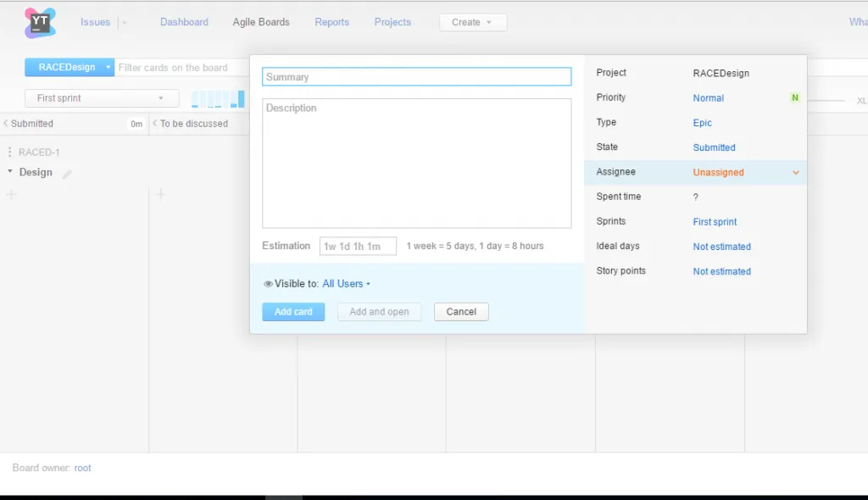Click the YouTrack logo
Image resolution: width=868 pixels, height=500 pixels.
pos(41,21)
